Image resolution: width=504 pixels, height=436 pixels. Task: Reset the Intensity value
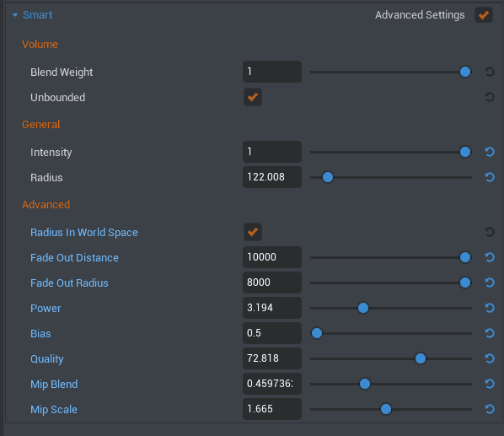(490, 152)
